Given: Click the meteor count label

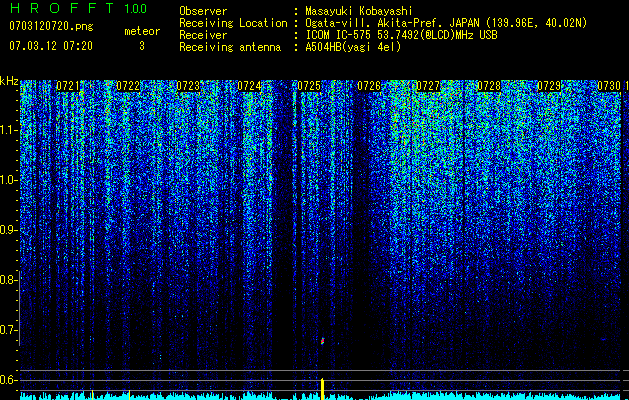Looking at the screenshot, I should 142,31.
